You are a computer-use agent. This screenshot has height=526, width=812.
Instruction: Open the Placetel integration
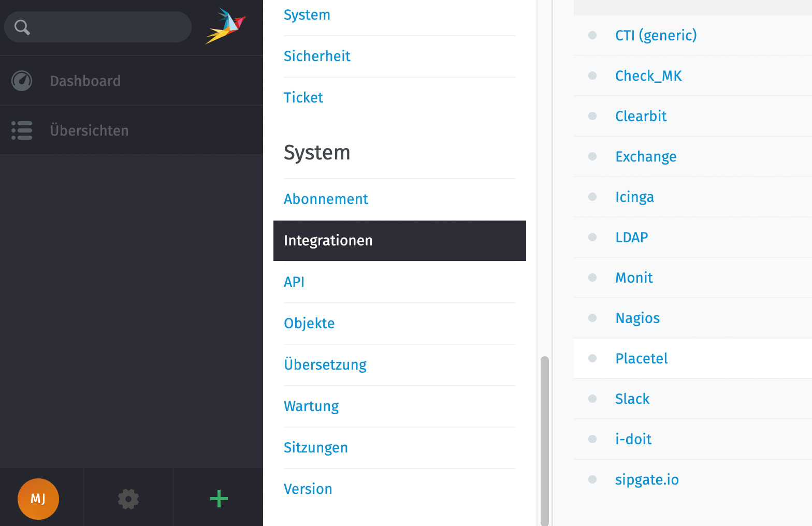[641, 358]
